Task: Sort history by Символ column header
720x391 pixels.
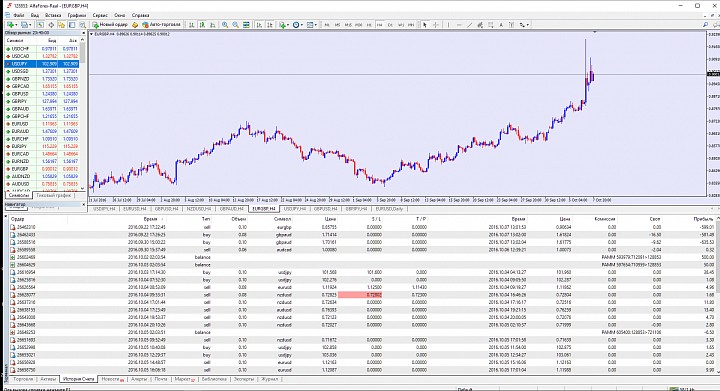Action: tap(283, 219)
